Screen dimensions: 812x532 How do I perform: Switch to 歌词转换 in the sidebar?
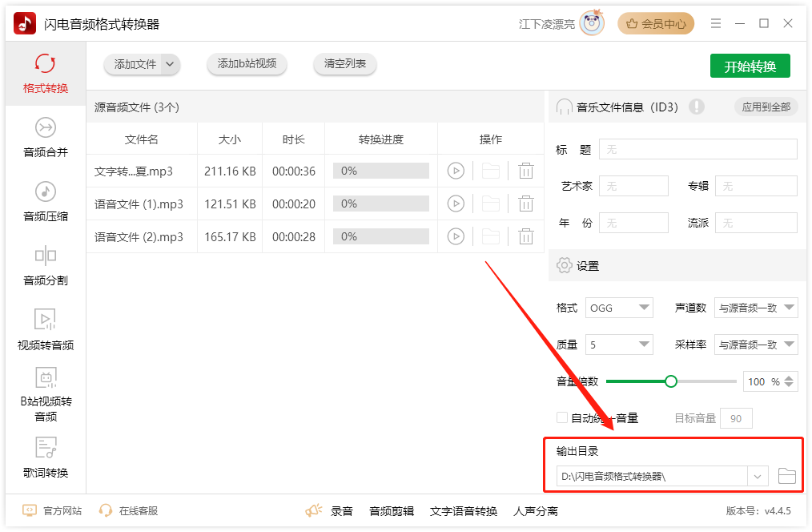(x=46, y=457)
